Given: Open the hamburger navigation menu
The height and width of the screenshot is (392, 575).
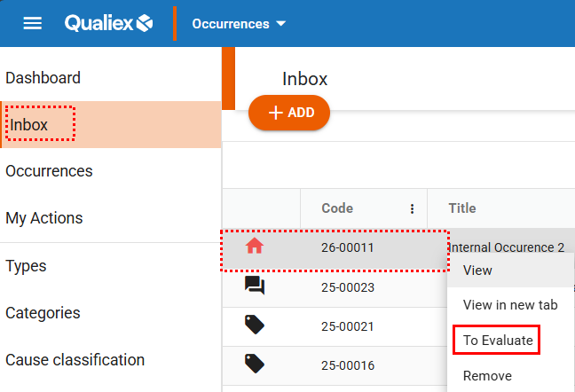Looking at the screenshot, I should point(33,23).
